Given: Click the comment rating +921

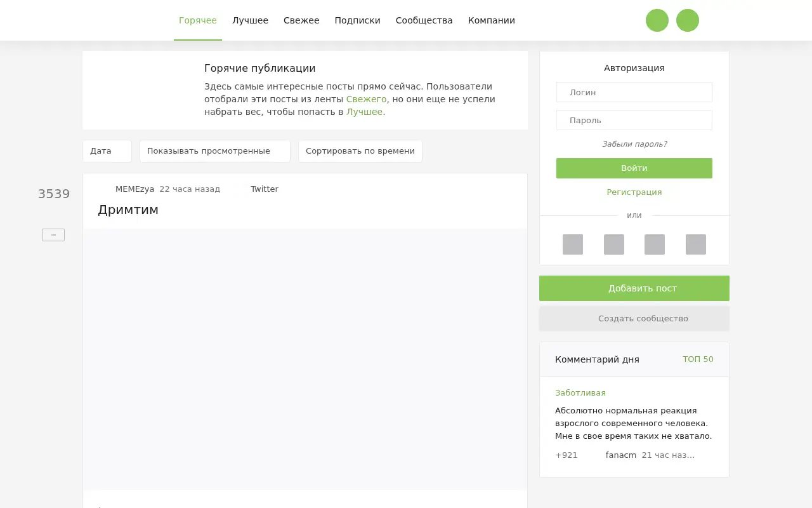Looking at the screenshot, I should pos(566,455).
